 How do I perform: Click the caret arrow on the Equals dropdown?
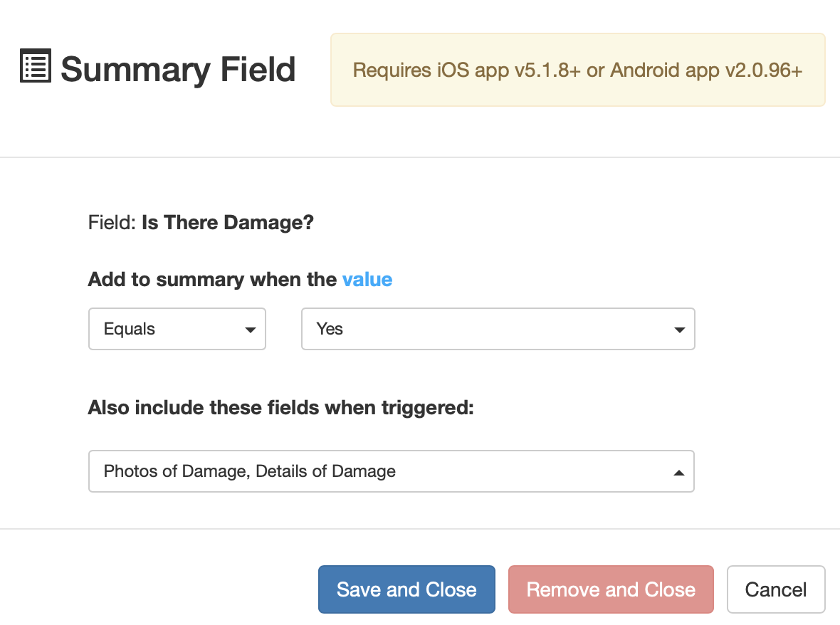click(250, 330)
